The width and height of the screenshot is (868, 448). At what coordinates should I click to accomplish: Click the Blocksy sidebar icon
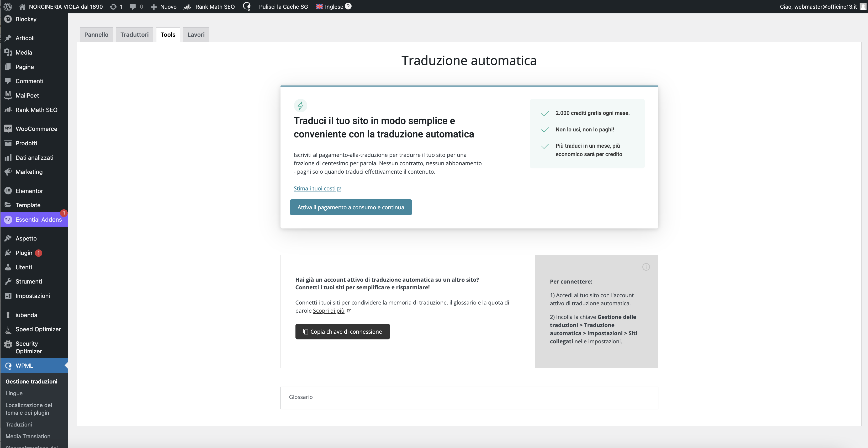pyautogui.click(x=8, y=19)
